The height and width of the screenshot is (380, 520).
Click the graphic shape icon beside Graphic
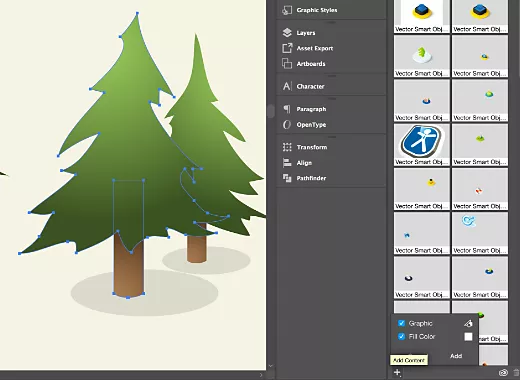click(x=468, y=323)
